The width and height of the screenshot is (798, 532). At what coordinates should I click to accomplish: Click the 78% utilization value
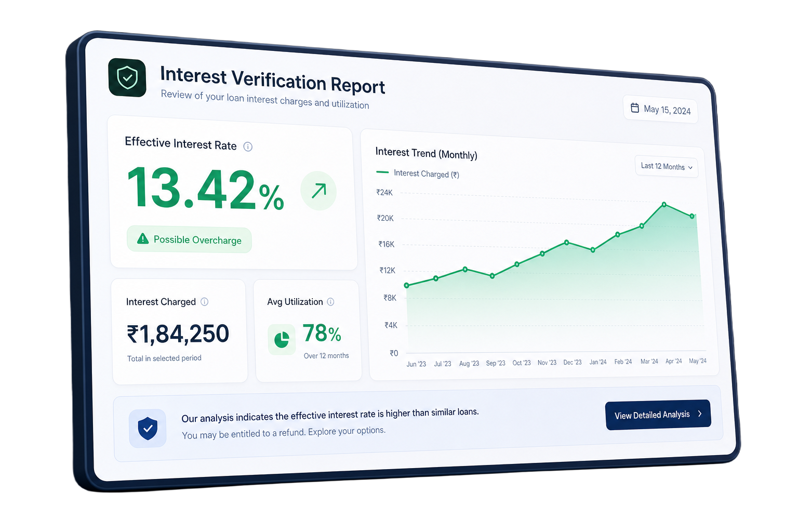(322, 334)
